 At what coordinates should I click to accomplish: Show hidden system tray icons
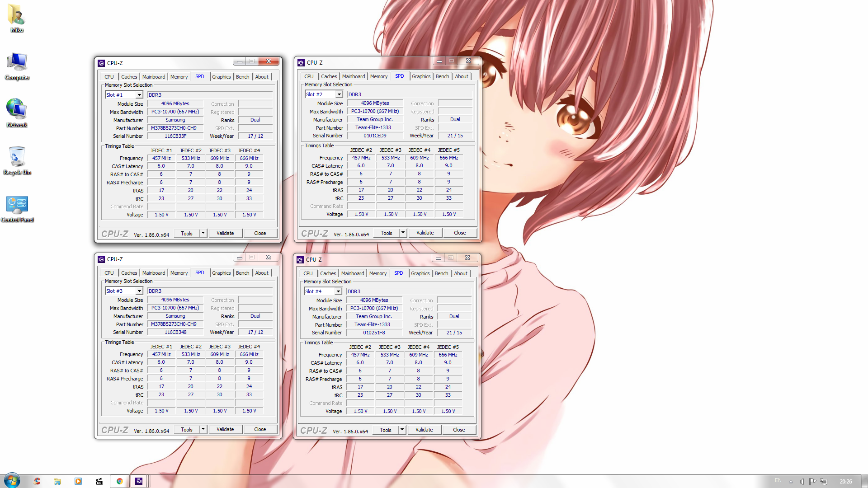pyautogui.click(x=791, y=482)
